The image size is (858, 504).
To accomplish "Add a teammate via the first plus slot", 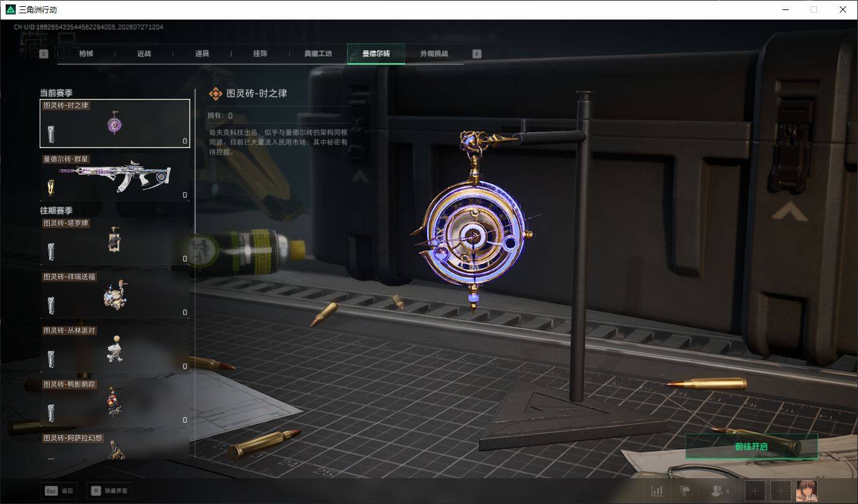I will coord(755,491).
